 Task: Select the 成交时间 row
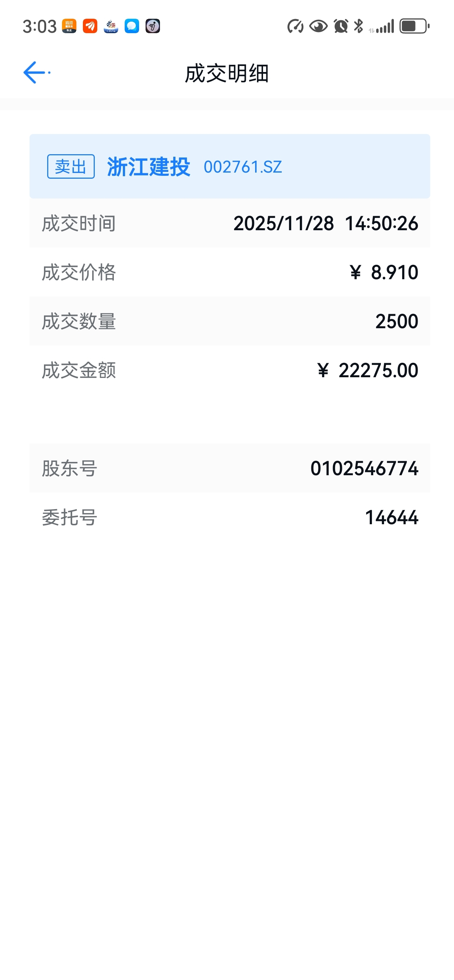[x=230, y=223]
